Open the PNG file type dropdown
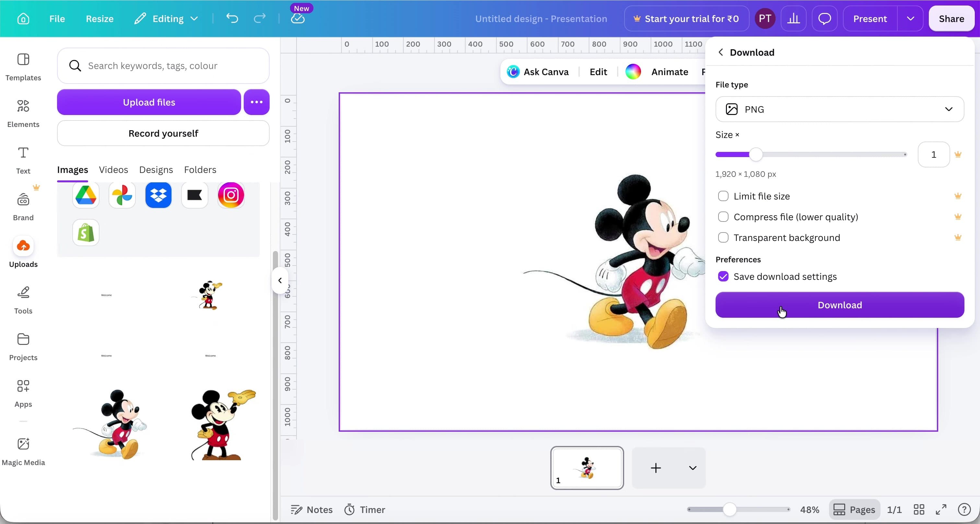This screenshot has height=524, width=980. (839, 109)
